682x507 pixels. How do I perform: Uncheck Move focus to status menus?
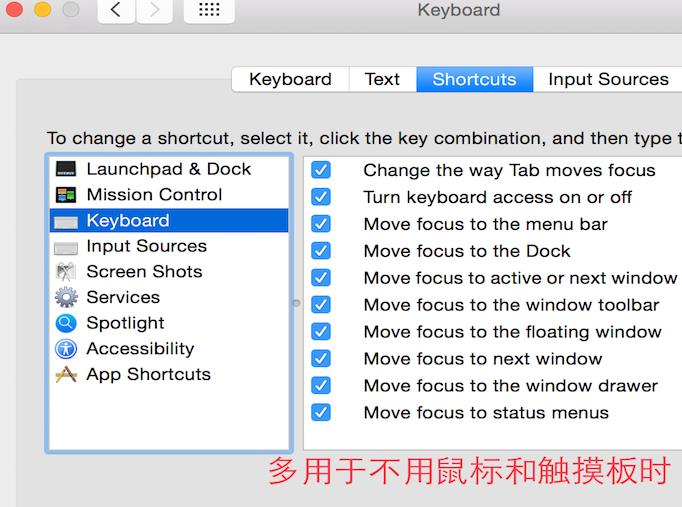pyautogui.click(x=321, y=412)
